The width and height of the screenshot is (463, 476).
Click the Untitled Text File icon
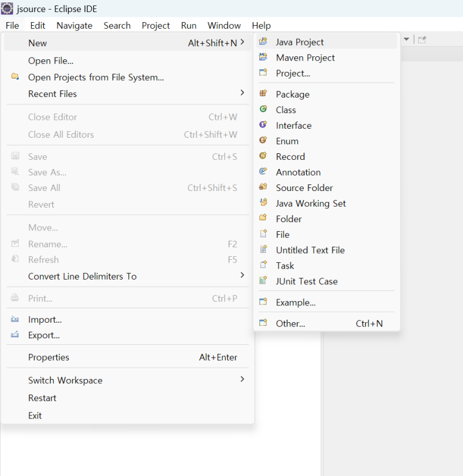coord(263,249)
